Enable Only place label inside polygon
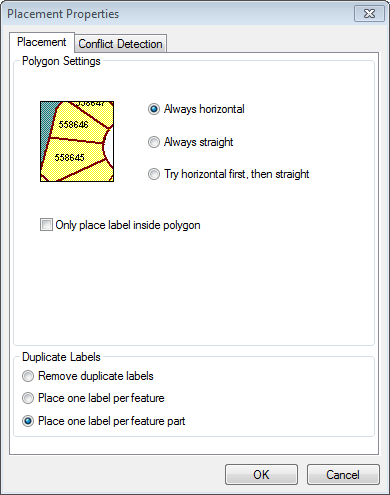 point(120,225)
